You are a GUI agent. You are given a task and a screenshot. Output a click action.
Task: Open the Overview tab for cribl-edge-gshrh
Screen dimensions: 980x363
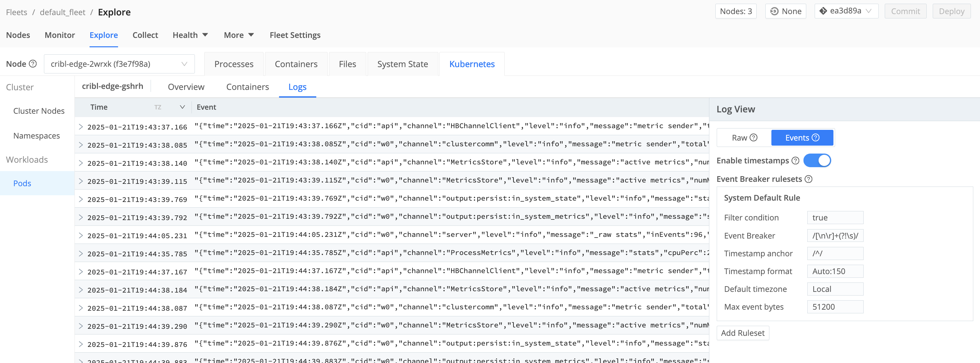pos(186,87)
